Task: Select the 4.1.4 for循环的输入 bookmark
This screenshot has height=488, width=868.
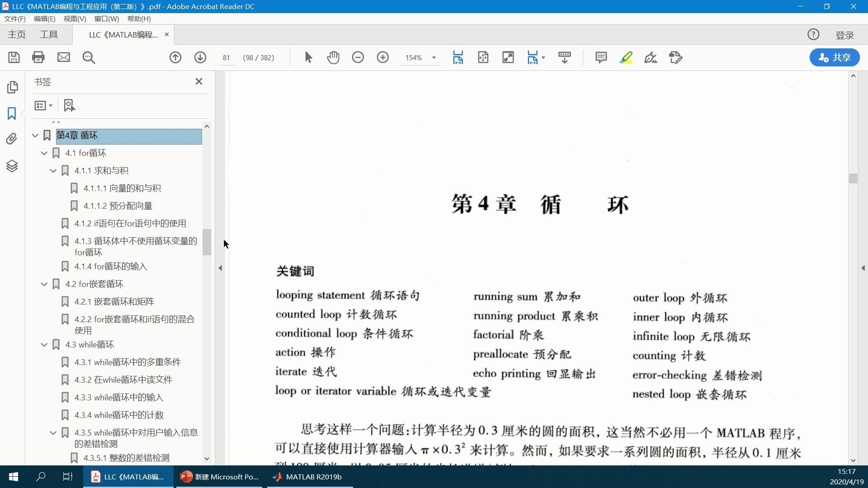Action: 110,267
